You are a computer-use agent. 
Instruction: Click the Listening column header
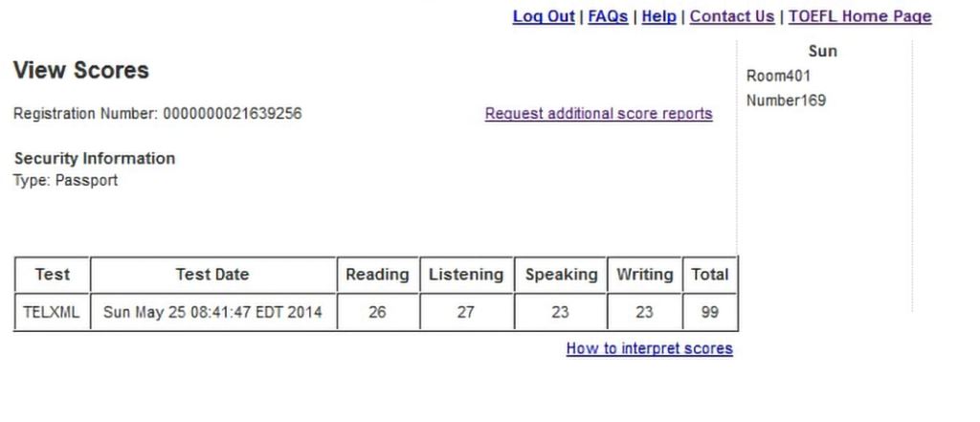coord(465,275)
